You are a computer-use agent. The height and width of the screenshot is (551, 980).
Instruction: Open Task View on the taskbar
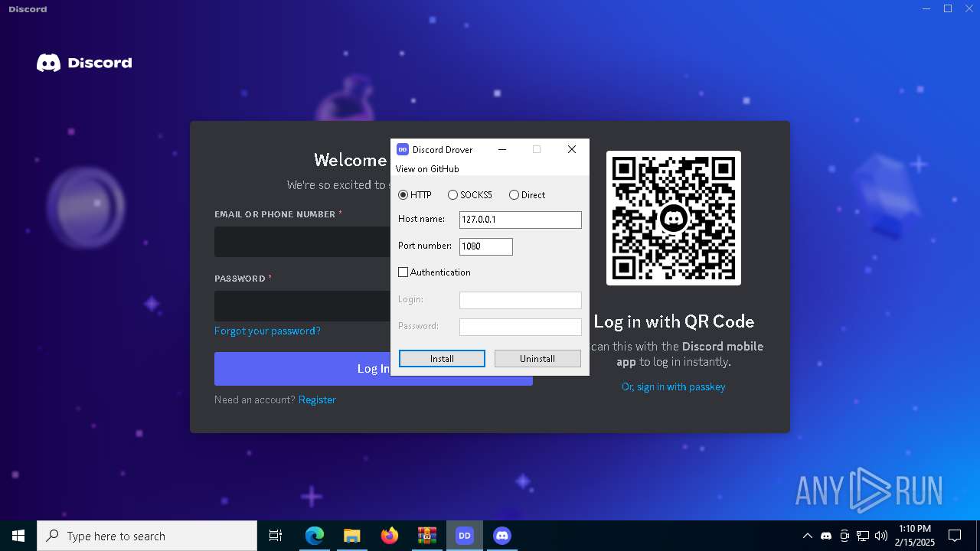click(x=276, y=536)
